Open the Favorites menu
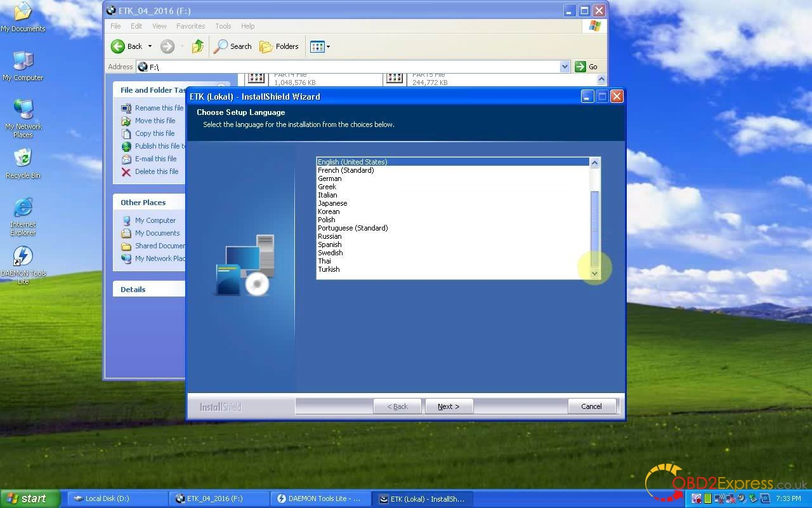 pyautogui.click(x=190, y=26)
